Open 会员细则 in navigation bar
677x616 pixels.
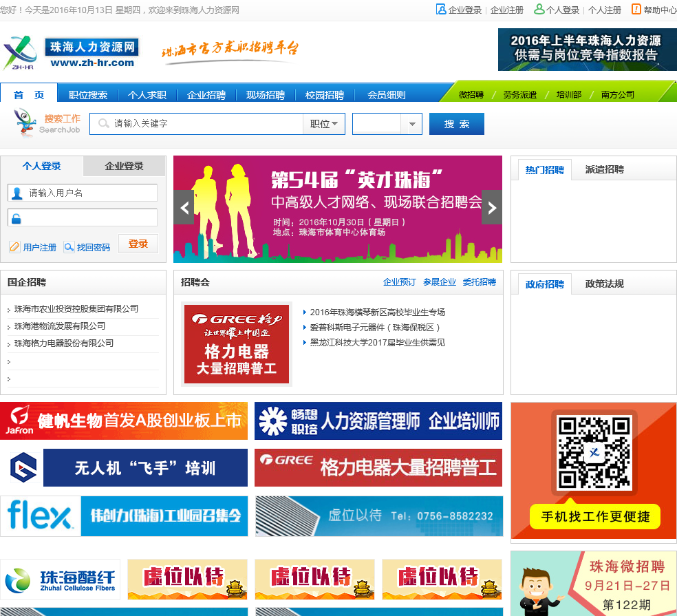coord(386,94)
